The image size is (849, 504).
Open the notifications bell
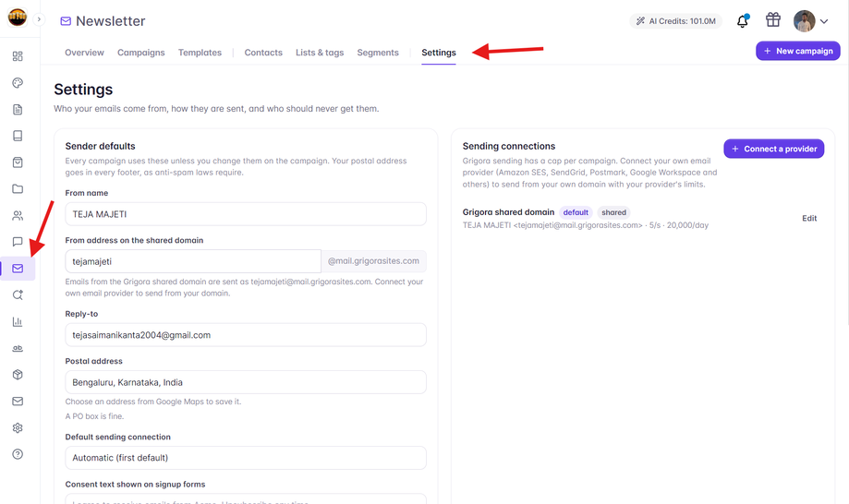point(743,21)
